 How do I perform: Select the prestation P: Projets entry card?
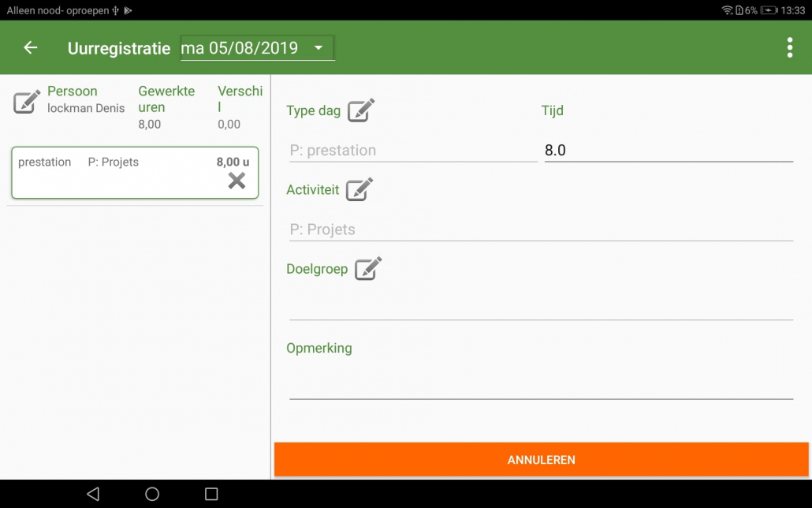point(135,173)
